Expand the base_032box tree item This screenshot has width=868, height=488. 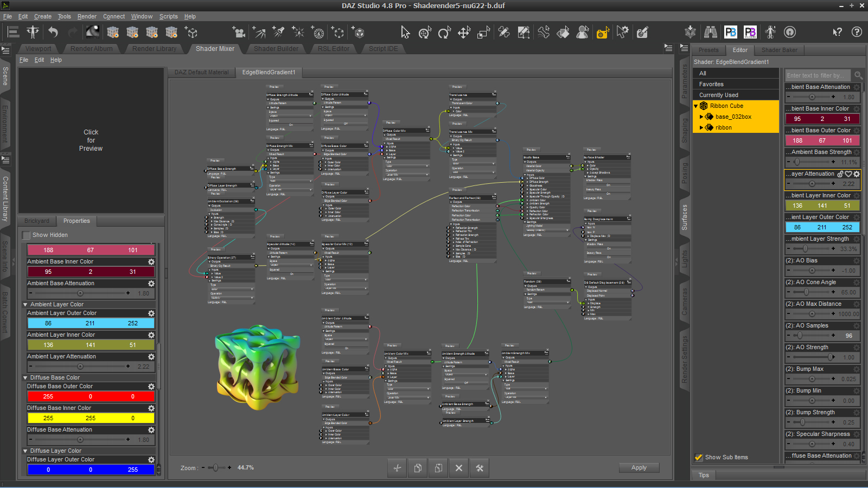(701, 117)
